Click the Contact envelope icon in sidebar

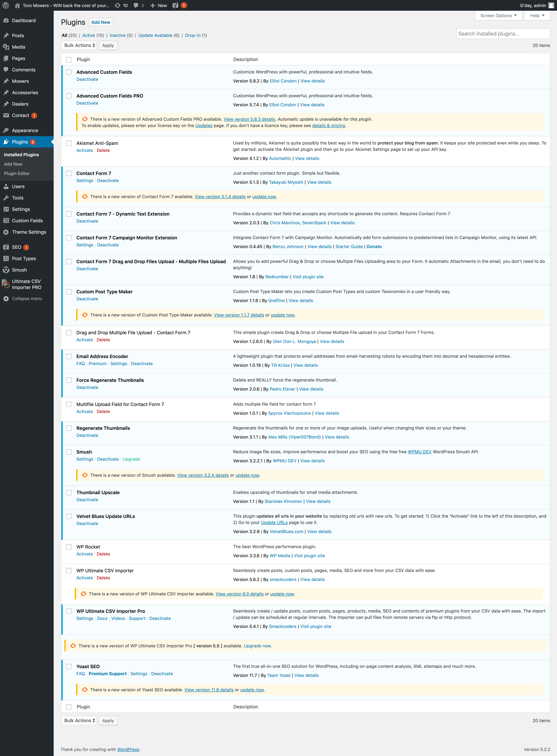click(x=6, y=115)
